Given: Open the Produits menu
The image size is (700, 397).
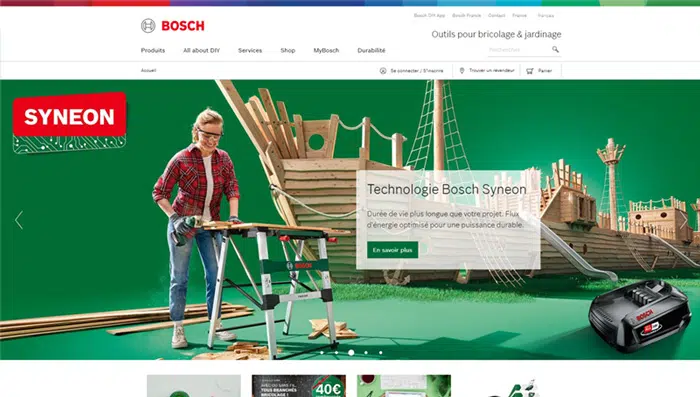Looking at the screenshot, I should tap(153, 50).
